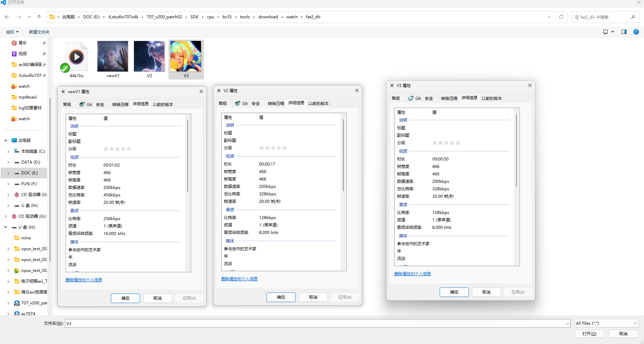Click the Up one level arrow
Viewport: 644px width, 344px height.
tap(39, 17)
